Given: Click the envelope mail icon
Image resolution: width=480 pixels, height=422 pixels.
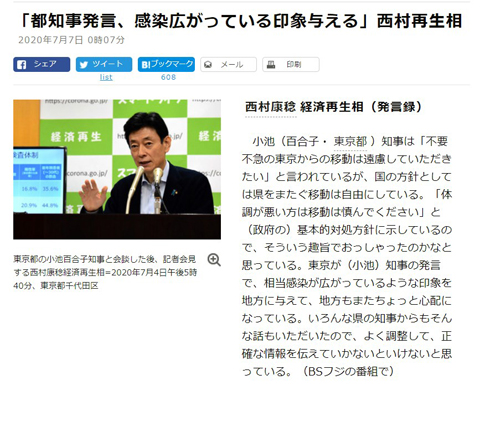Looking at the screenshot, I should [x=208, y=65].
